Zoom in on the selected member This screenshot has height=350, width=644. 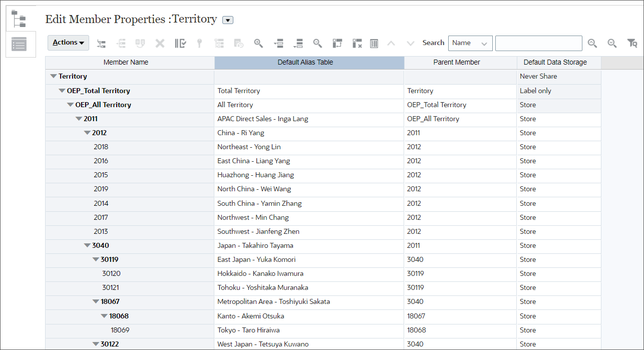(259, 43)
